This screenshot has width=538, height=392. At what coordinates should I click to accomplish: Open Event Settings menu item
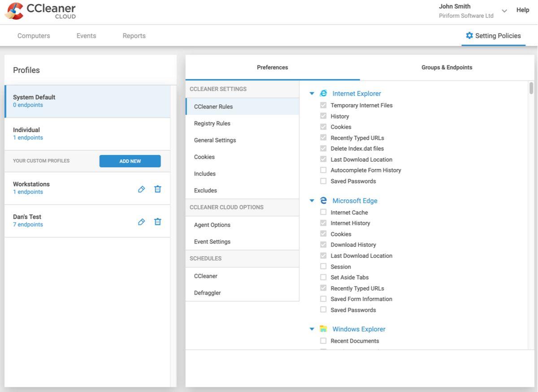coord(242,241)
